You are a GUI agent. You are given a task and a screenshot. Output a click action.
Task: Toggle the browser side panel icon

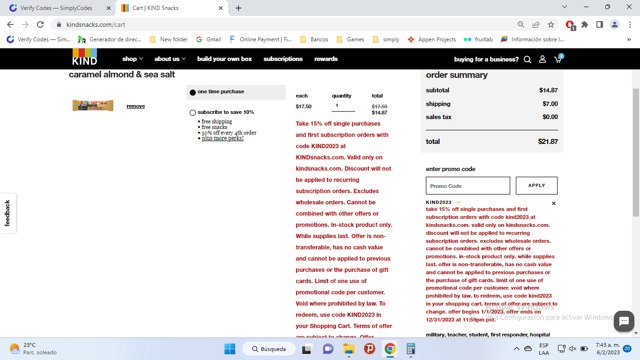[x=599, y=24]
